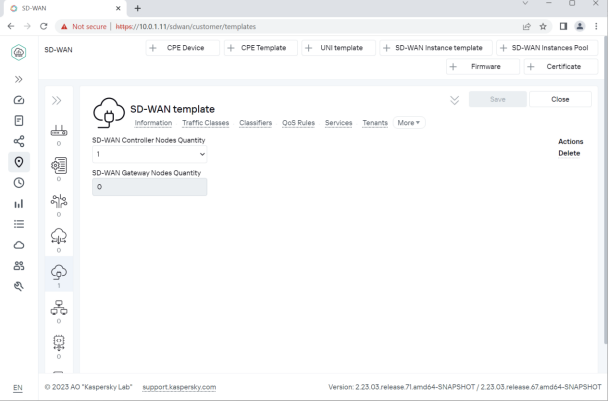Bookmark this page with star icon
Viewport: 609px width, 405px height.
click(543, 26)
